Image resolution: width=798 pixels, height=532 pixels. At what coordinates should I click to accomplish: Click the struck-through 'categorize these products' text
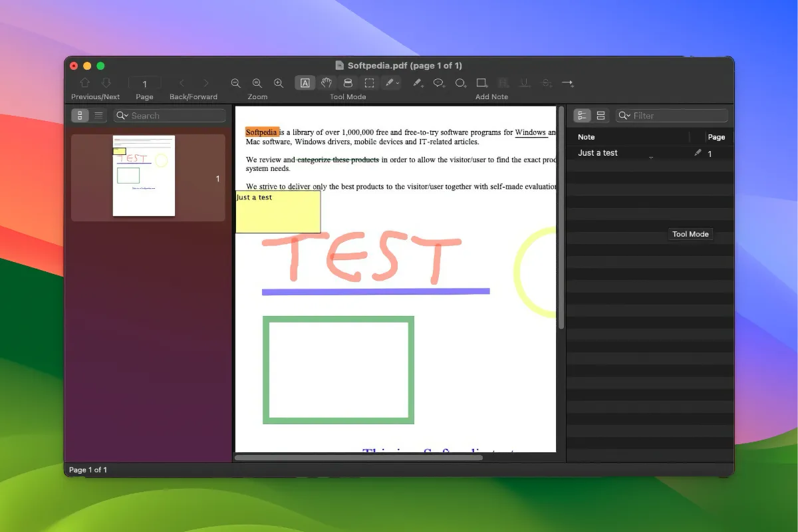click(x=338, y=160)
